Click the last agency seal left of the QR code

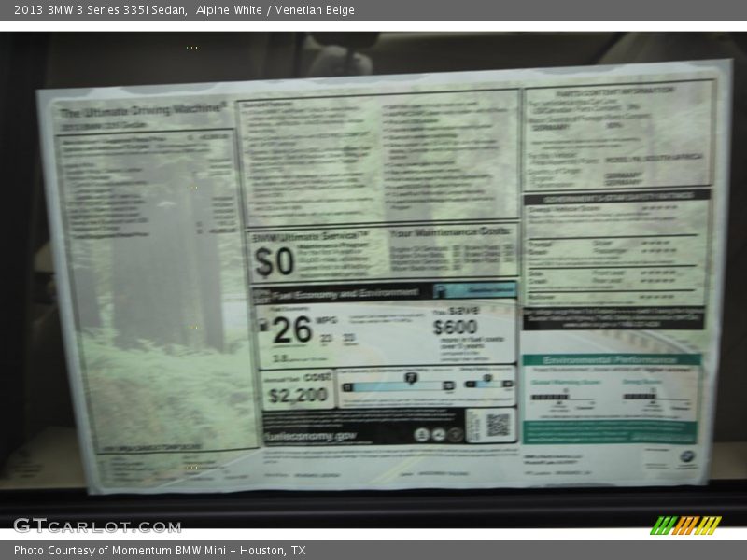click(455, 434)
